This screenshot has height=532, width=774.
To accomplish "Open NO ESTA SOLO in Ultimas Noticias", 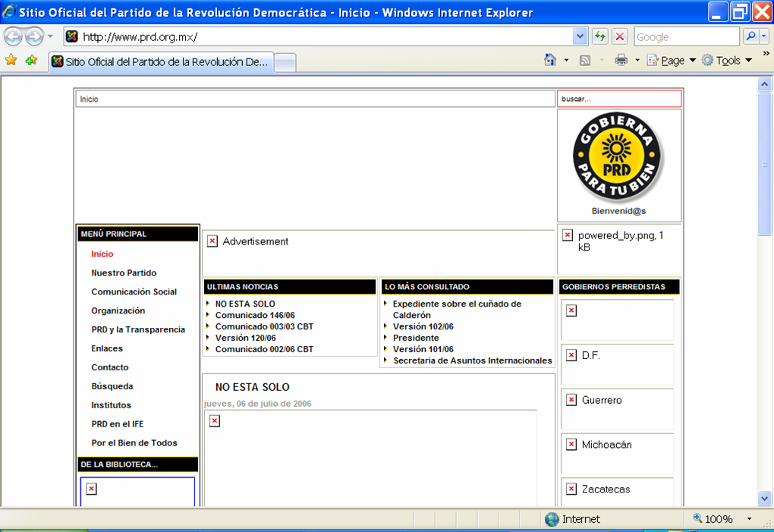I will pos(245,304).
